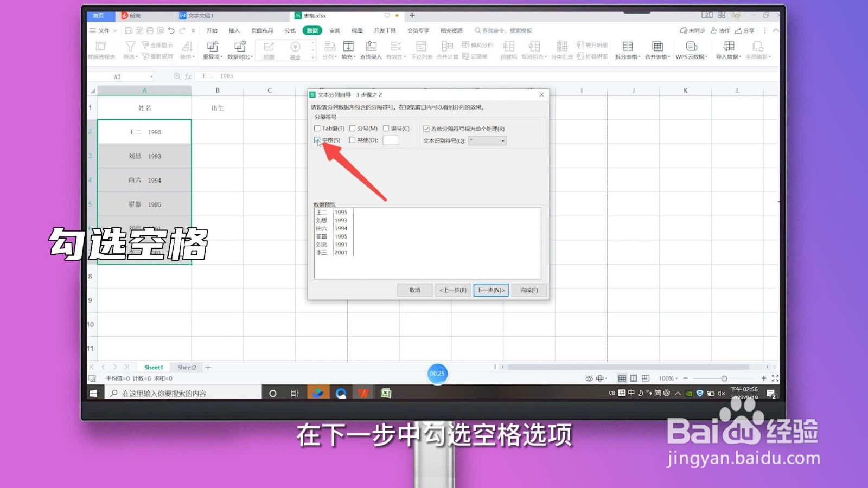The image size is (868, 488).
Task: Click the 查找录入 lookup entry icon
Action: [371, 47]
